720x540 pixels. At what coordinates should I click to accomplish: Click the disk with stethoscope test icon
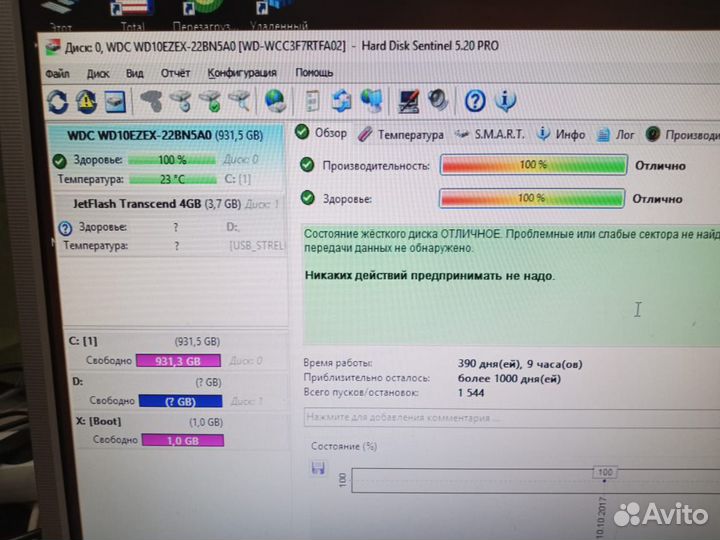pos(181,101)
